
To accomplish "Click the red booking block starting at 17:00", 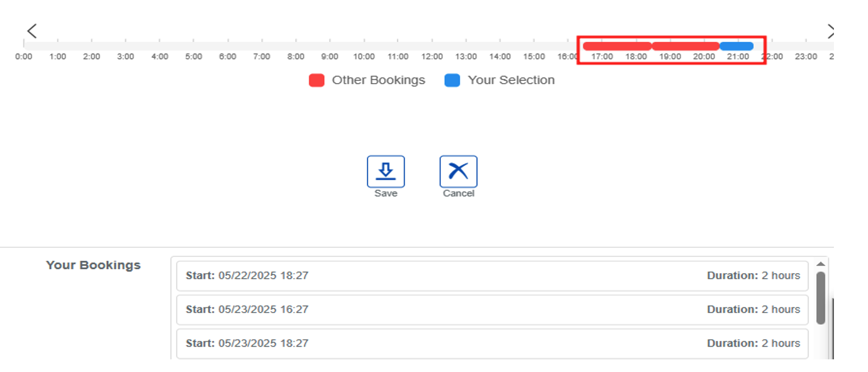I will coord(616,46).
